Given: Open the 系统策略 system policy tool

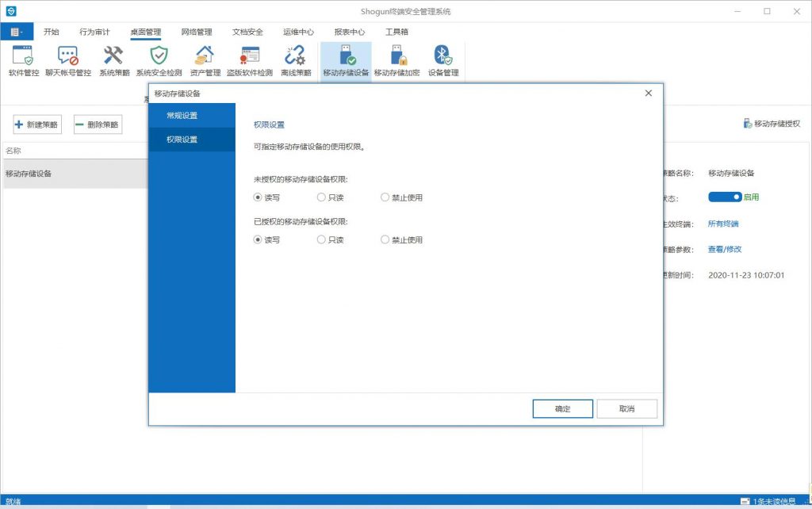Looking at the screenshot, I should [114, 56].
